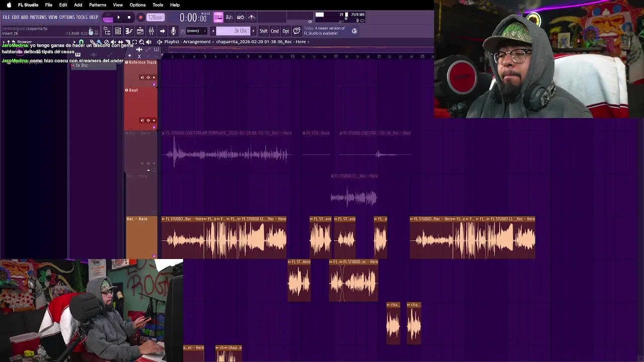The width and height of the screenshot is (644, 362).
Task: Start playback with the Play button
Action: click(118, 17)
